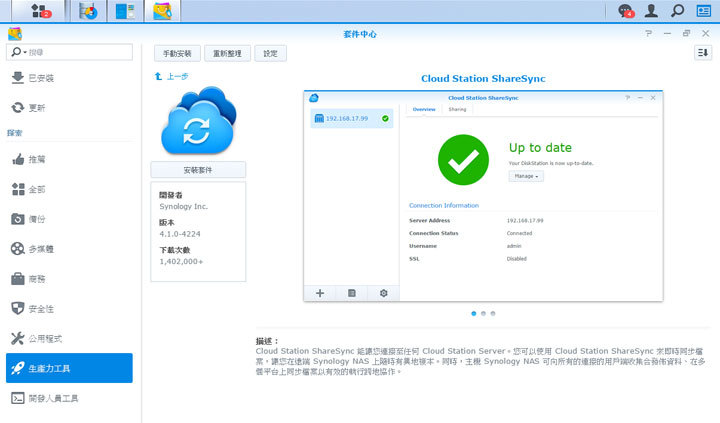Viewport: 720px width, 423px height.
Task: Select the 全部 all packages category
Action: 69,189
